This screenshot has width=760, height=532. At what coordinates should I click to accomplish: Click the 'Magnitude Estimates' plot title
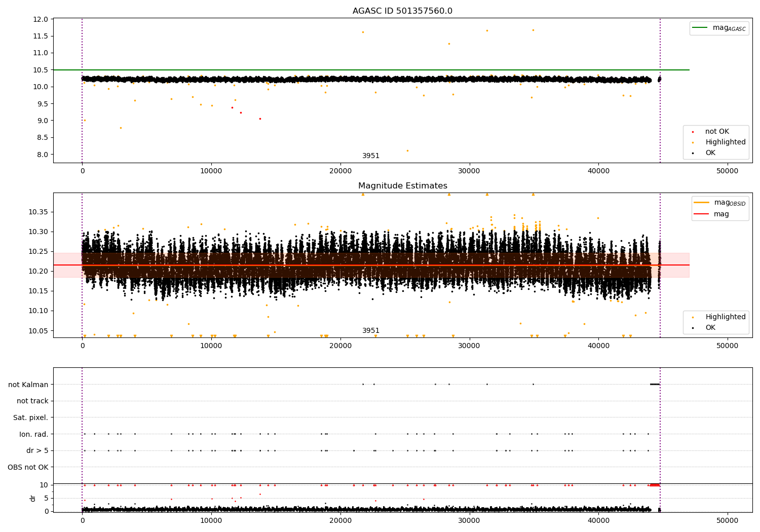pyautogui.click(x=402, y=186)
